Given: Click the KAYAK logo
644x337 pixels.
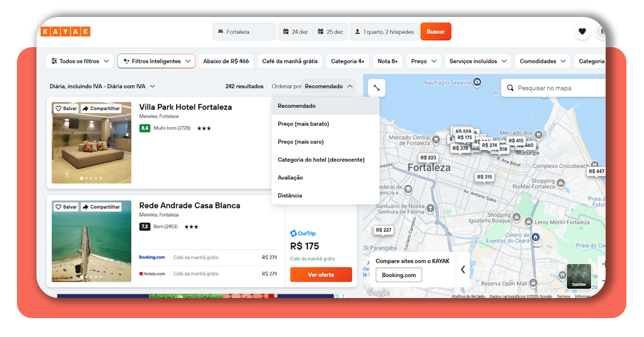Looking at the screenshot, I should [x=65, y=31].
